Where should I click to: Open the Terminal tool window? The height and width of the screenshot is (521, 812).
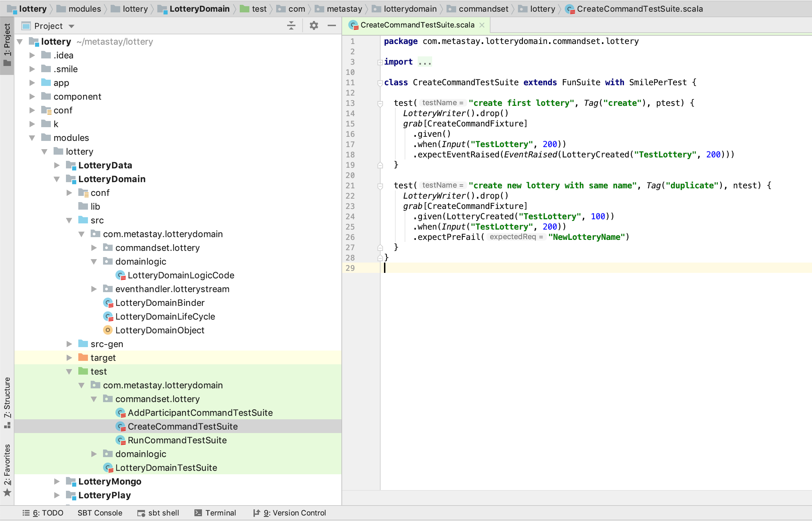pyautogui.click(x=215, y=513)
